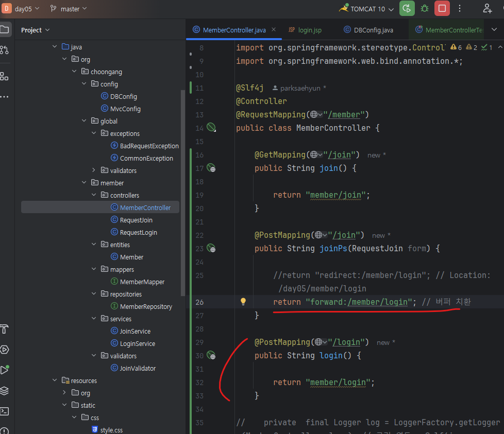
Task: Open the globe URL dropdown in @PostMapping "/login"
Action: 321,342
